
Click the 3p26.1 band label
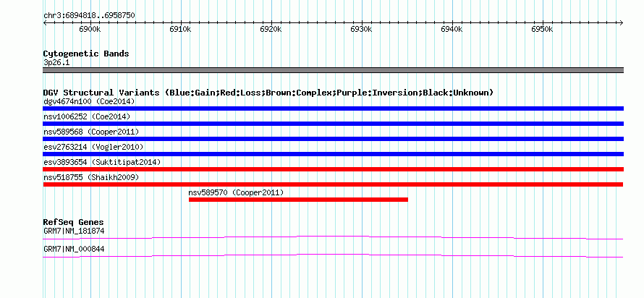click(56, 63)
